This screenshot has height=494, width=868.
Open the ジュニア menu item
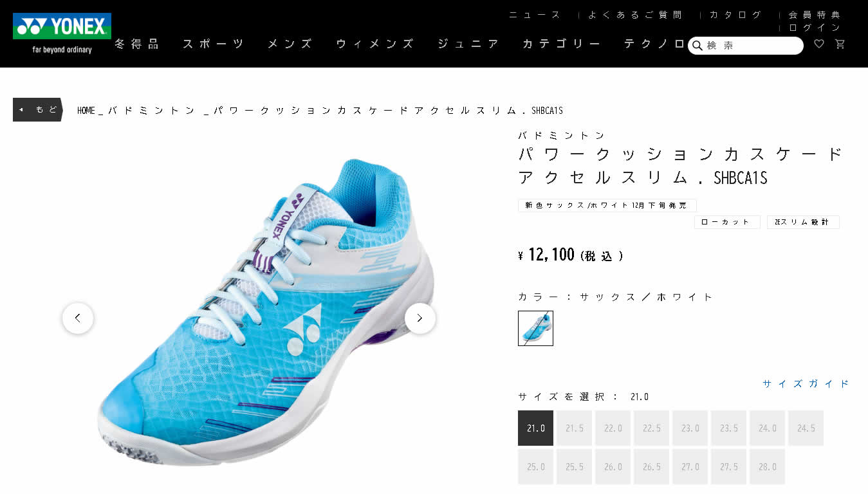coord(468,44)
